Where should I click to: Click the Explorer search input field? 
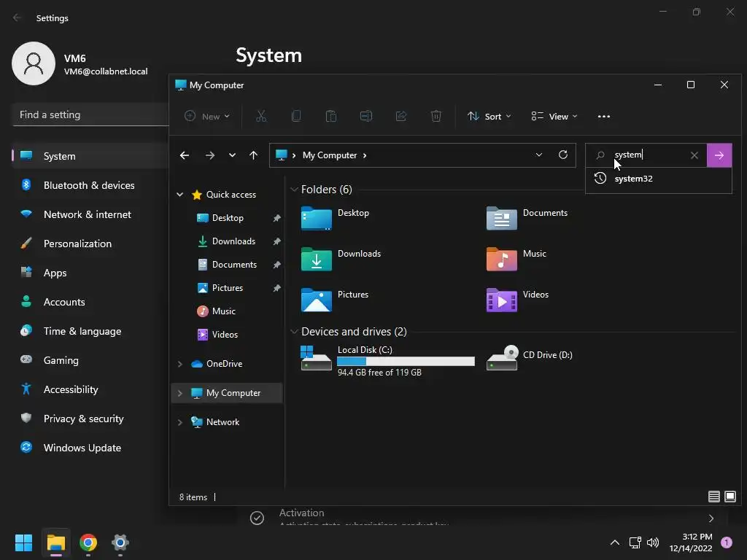[648, 155]
